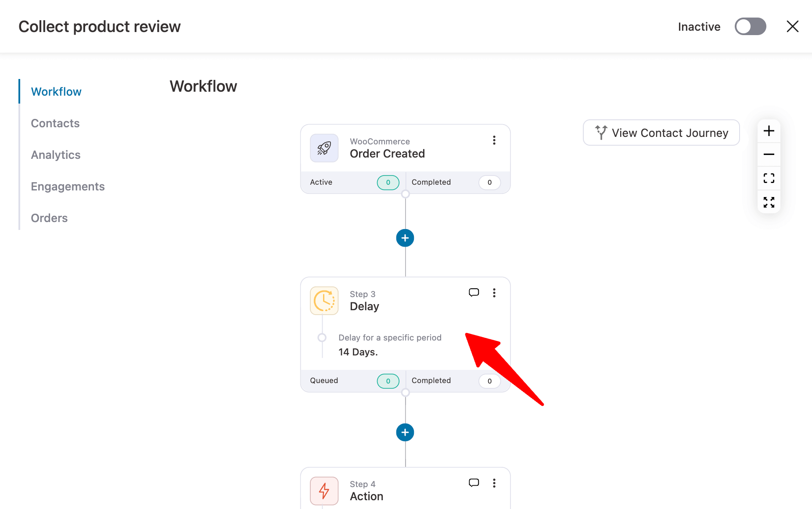Screen dimensions: 812x509
Task: Add a step below the Delay step
Action: pyautogui.click(x=405, y=433)
